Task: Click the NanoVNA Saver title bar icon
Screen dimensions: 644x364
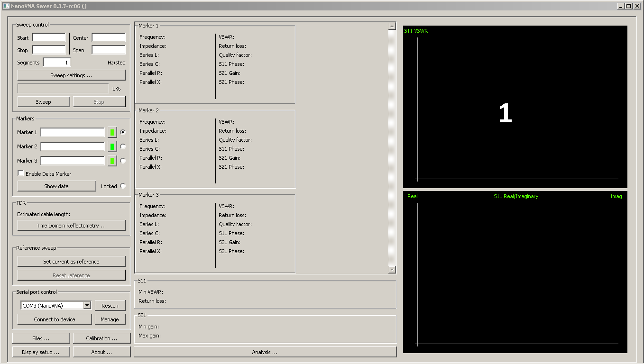Action: [6, 6]
